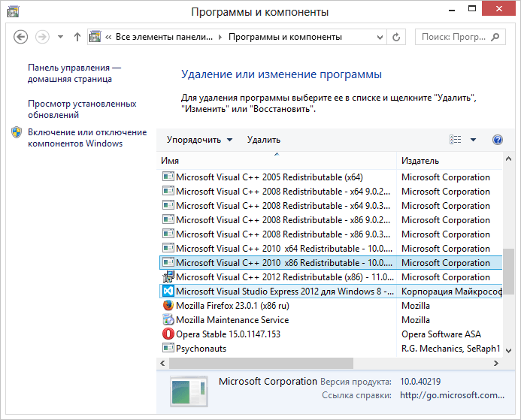The image size is (521, 420).
Task: Click the Visual C++ 2005 (x64) icon
Action: [x=168, y=177]
